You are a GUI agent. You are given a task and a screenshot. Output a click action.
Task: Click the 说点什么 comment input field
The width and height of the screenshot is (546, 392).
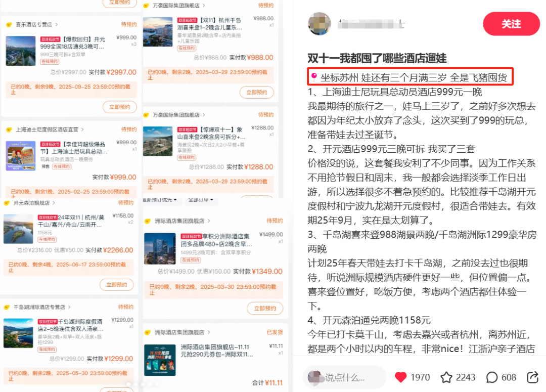coord(345,377)
